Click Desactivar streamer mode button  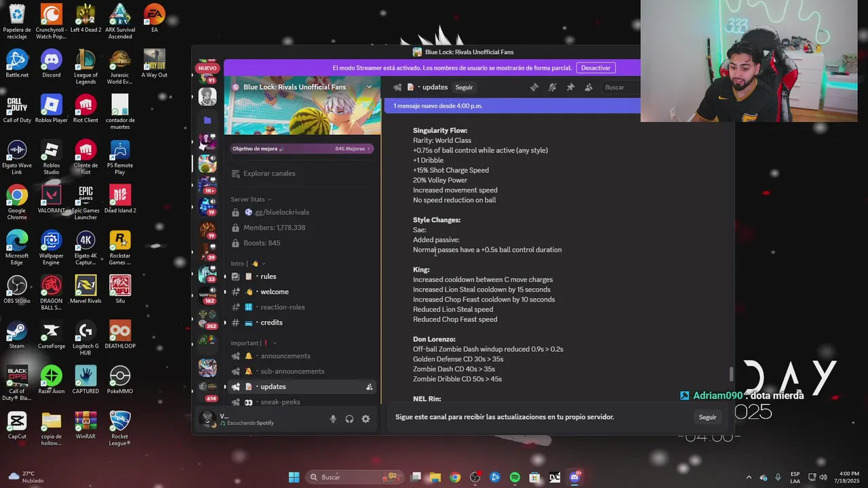[596, 68]
